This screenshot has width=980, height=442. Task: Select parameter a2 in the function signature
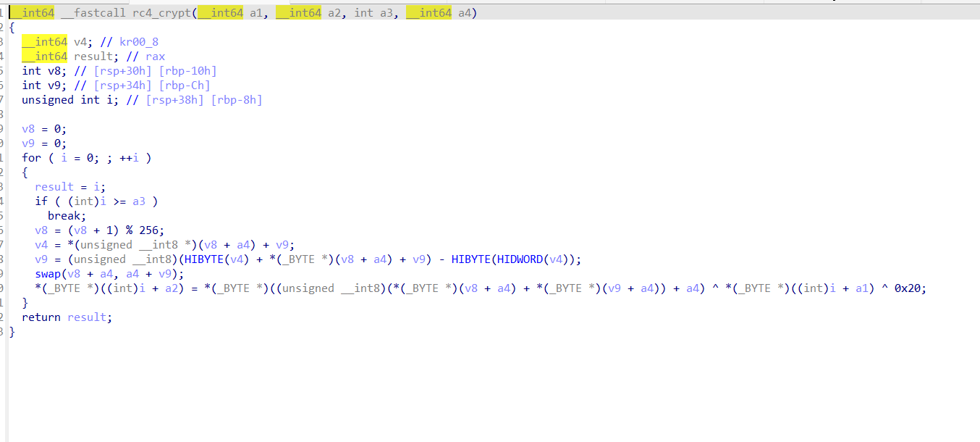click(335, 13)
